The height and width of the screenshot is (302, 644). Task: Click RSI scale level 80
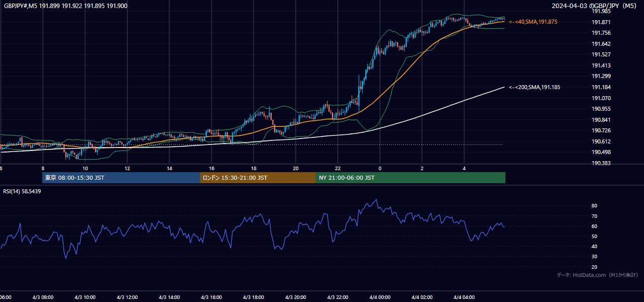coord(594,206)
